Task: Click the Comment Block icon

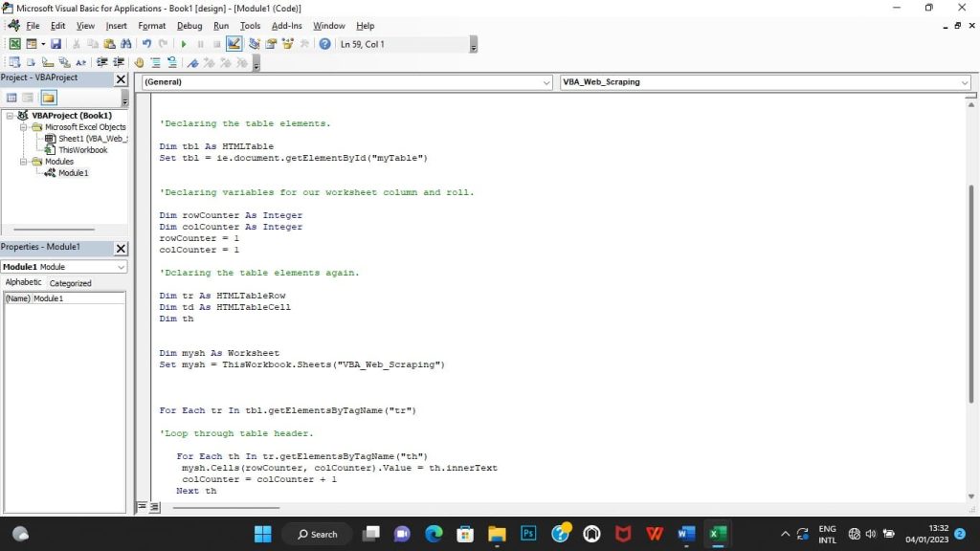Action: coord(156,62)
